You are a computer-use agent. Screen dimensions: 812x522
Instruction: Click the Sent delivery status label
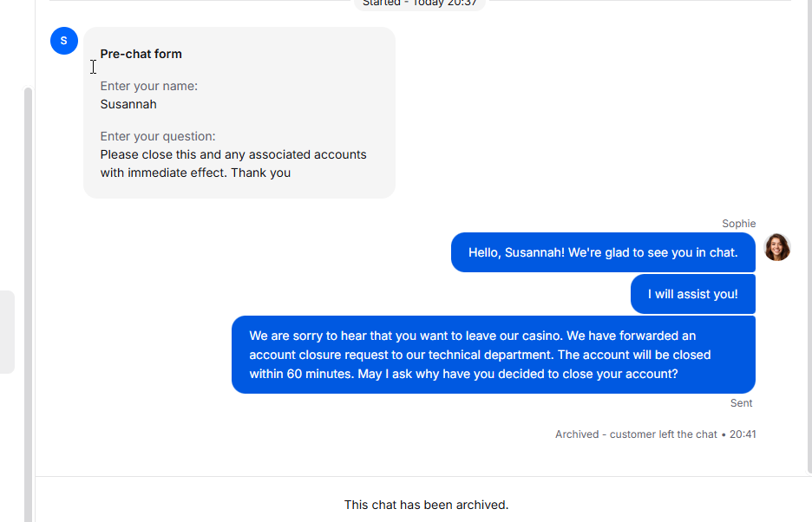741,403
